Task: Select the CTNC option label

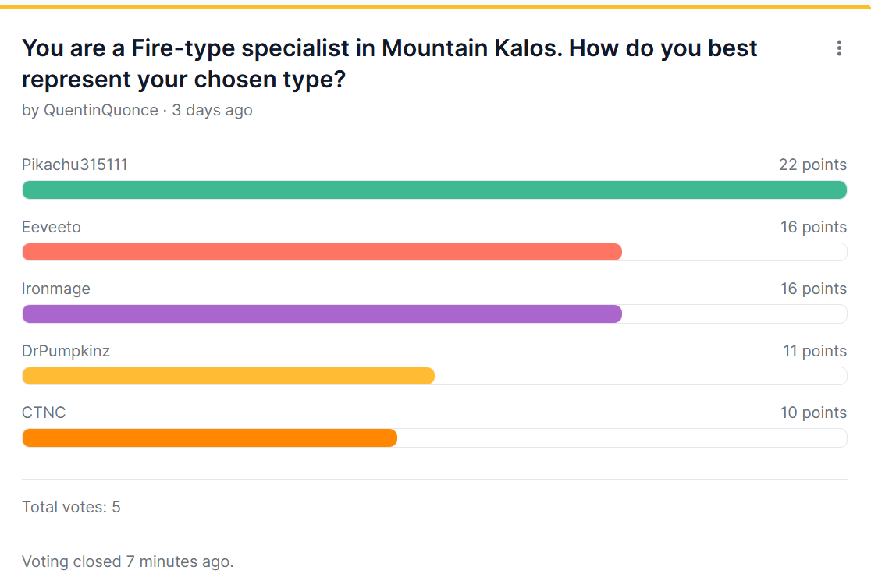Action: pos(44,413)
